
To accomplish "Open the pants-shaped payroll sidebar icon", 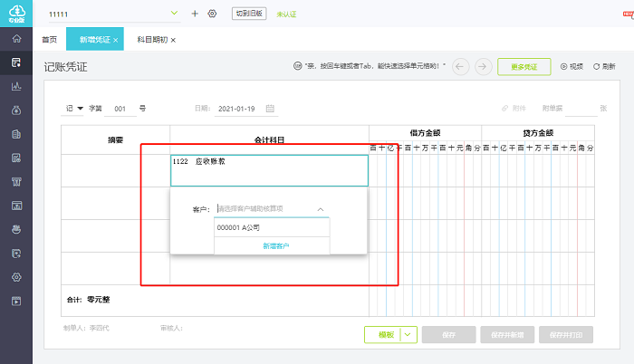I will (16, 182).
